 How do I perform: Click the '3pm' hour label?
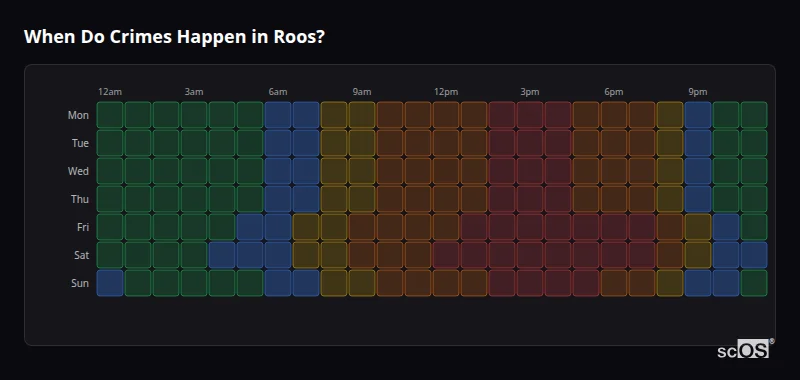click(x=530, y=92)
